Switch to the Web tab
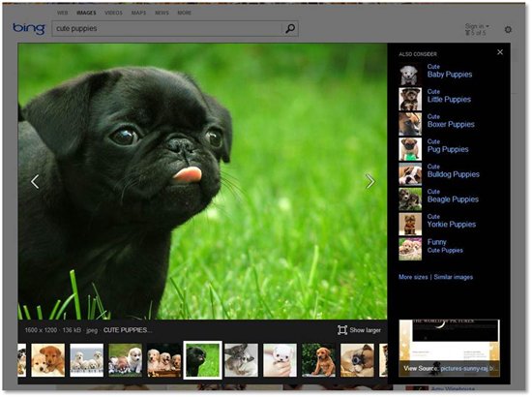The height and width of the screenshot is (397, 532). tap(63, 13)
